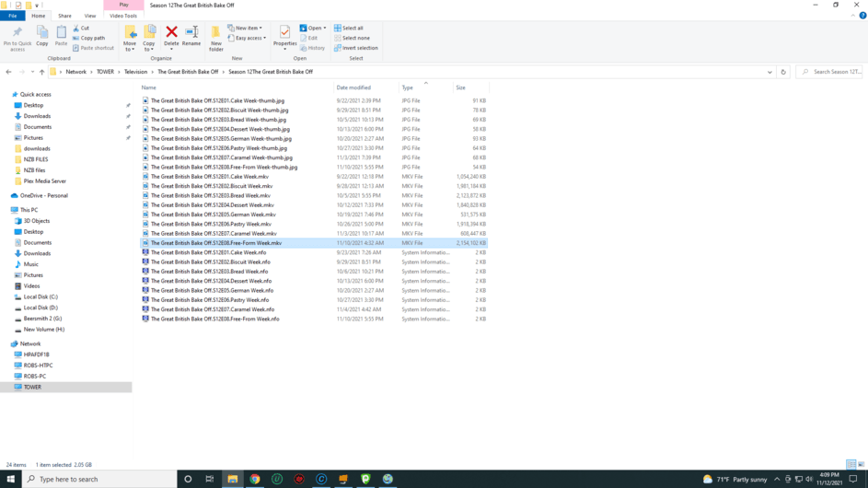The width and height of the screenshot is (868, 488).
Task: Open weather widget showing 71°F
Action: point(735,479)
